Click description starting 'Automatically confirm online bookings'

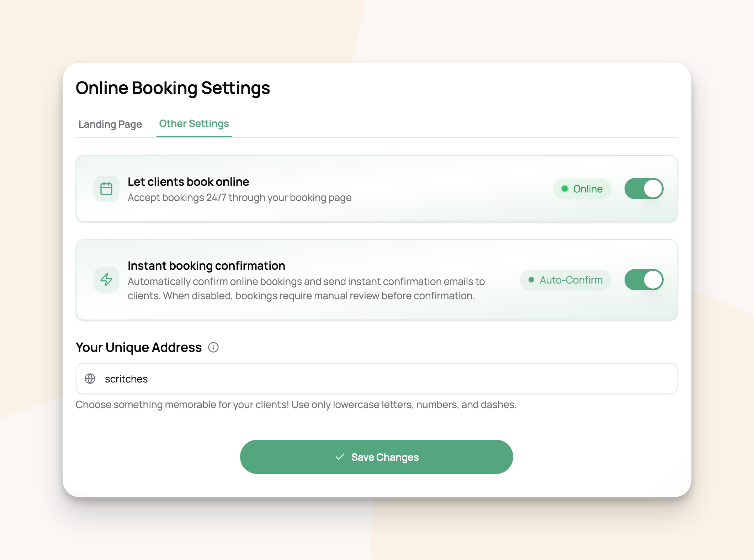(306, 289)
